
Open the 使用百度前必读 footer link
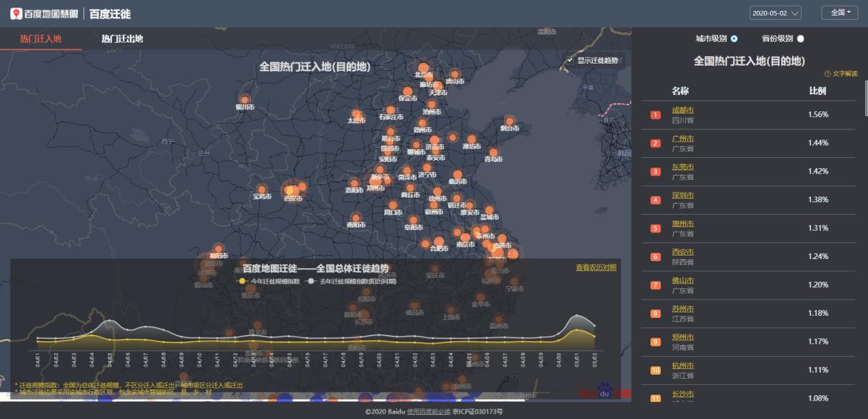[x=428, y=412]
